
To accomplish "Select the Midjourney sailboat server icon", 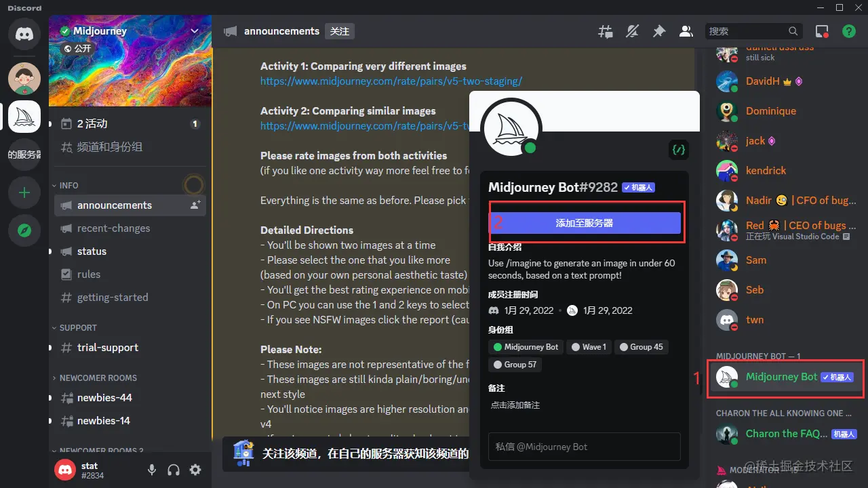I will coord(24,117).
